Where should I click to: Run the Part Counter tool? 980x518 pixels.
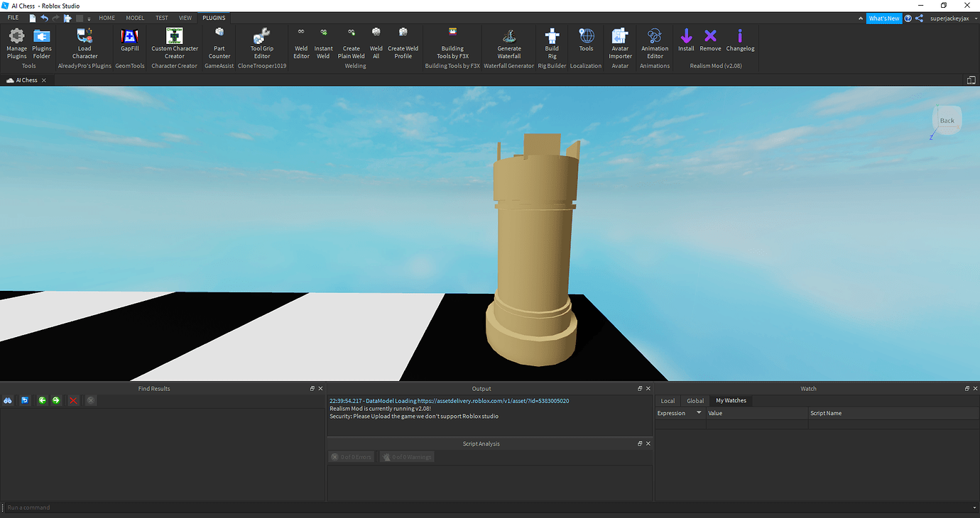click(219, 44)
